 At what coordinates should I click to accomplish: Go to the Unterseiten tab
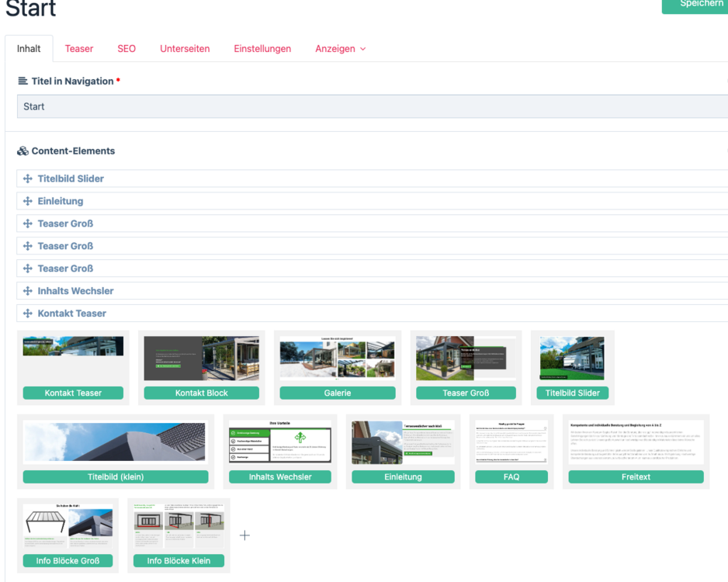pyautogui.click(x=185, y=48)
